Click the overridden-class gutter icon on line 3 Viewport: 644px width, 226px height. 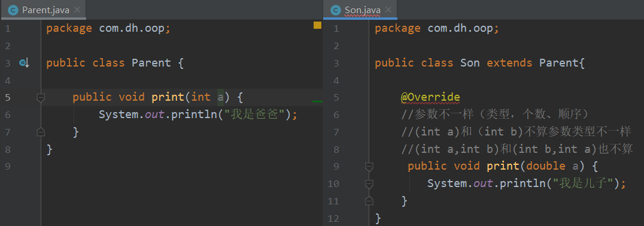click(24, 63)
